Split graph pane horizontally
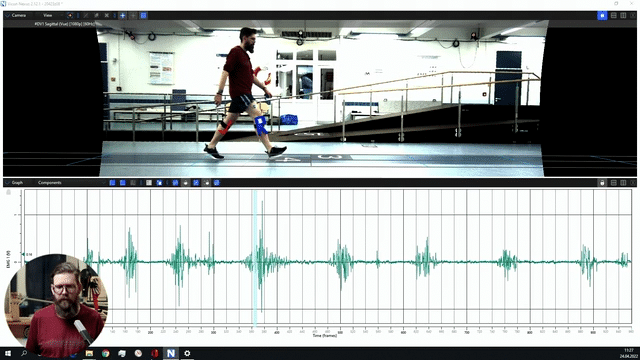 point(613,182)
